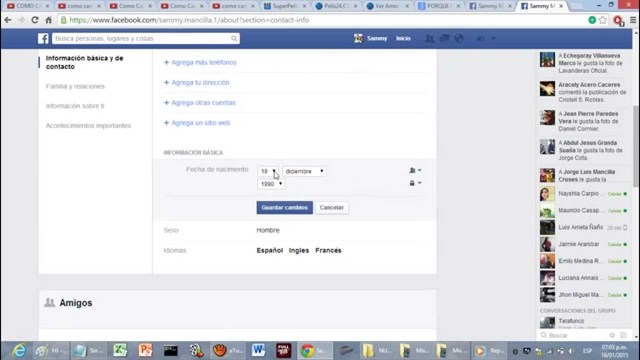Switch to the Pelis24 browser tab
Viewport: 640px width, 360px height.
pyautogui.click(x=336, y=6)
